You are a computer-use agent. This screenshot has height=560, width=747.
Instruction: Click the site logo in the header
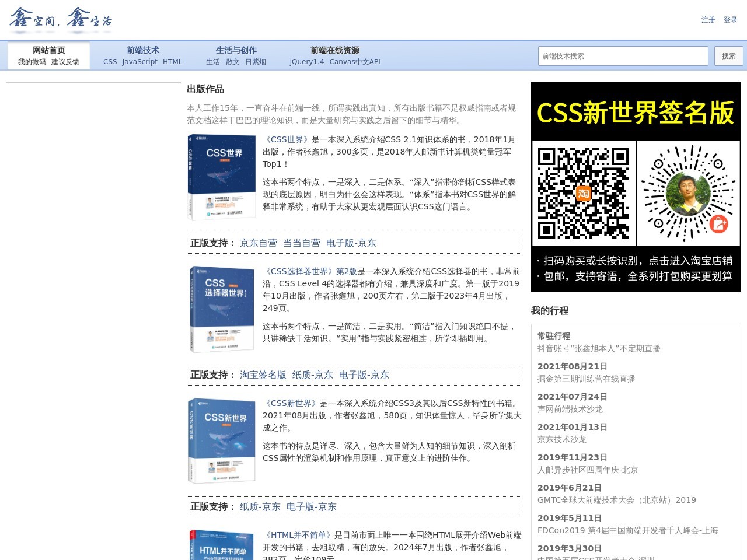click(61, 19)
